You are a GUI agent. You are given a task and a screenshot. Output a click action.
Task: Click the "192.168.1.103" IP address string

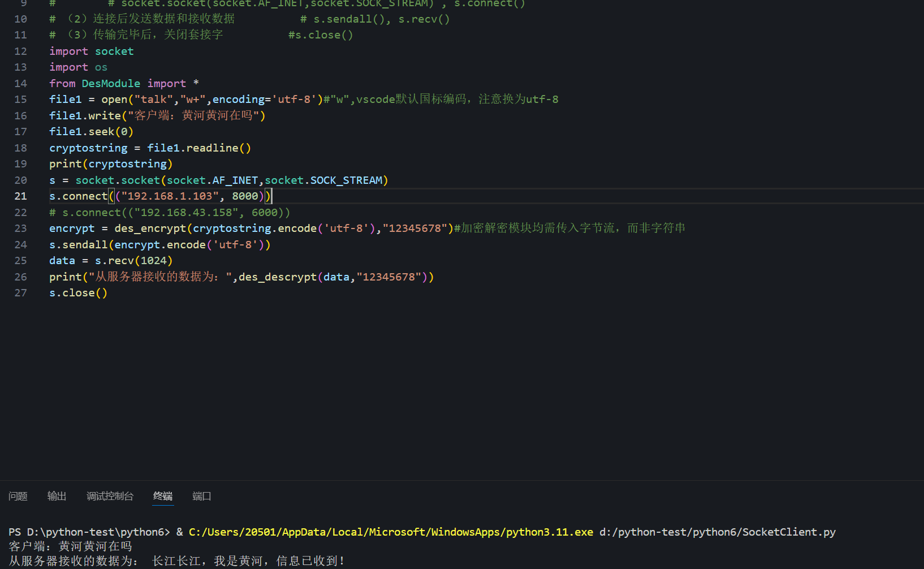170,196
